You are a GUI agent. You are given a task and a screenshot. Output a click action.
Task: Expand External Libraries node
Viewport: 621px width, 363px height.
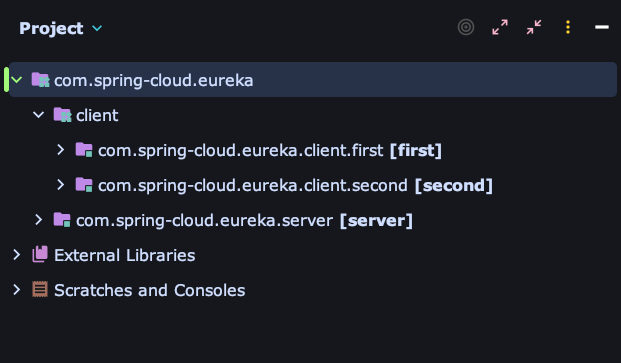point(17,255)
